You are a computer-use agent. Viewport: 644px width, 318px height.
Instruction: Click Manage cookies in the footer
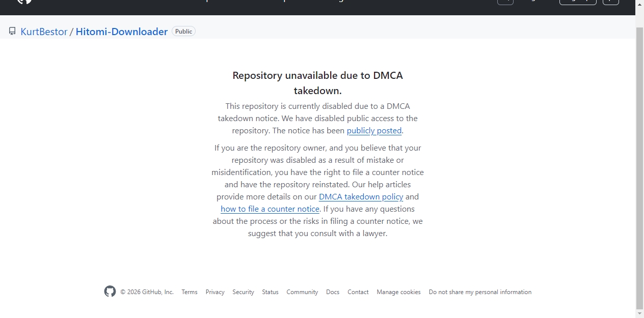(398, 292)
